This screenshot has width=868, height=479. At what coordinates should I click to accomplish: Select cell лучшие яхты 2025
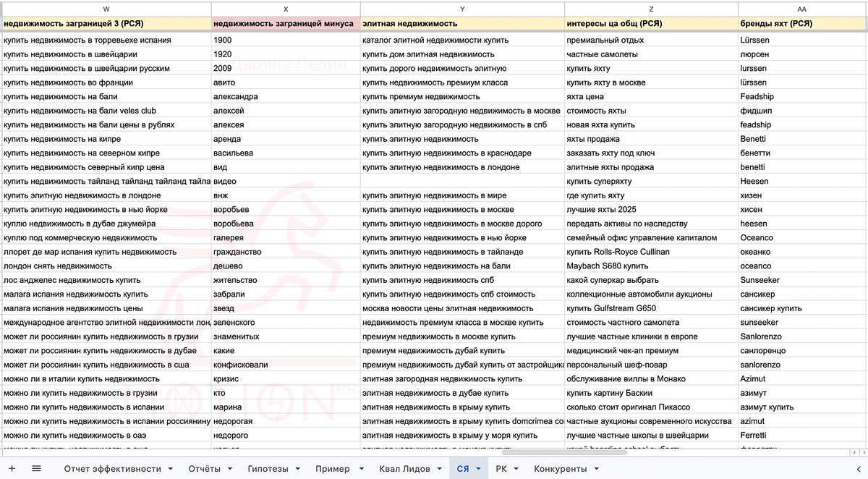tap(651, 209)
